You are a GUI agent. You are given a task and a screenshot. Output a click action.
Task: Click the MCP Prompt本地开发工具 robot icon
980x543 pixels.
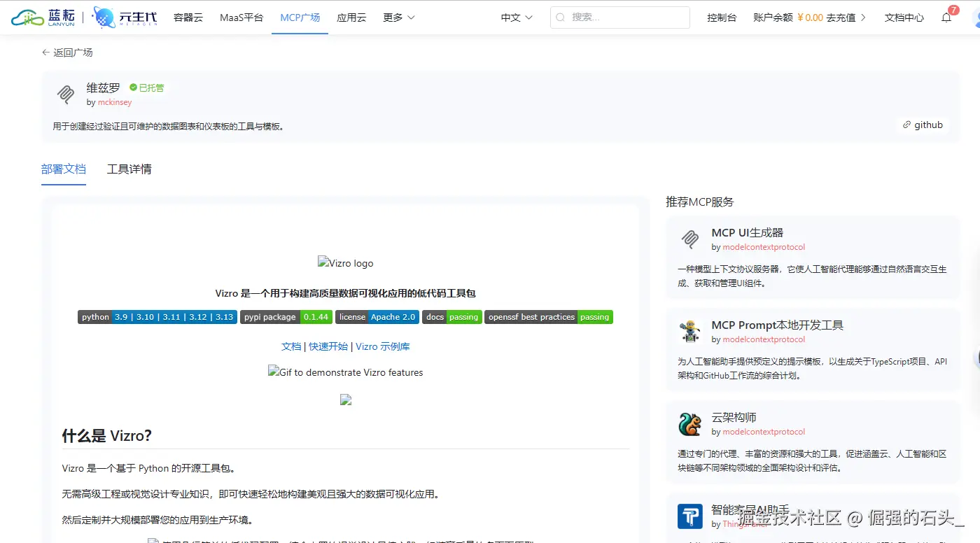pos(689,332)
